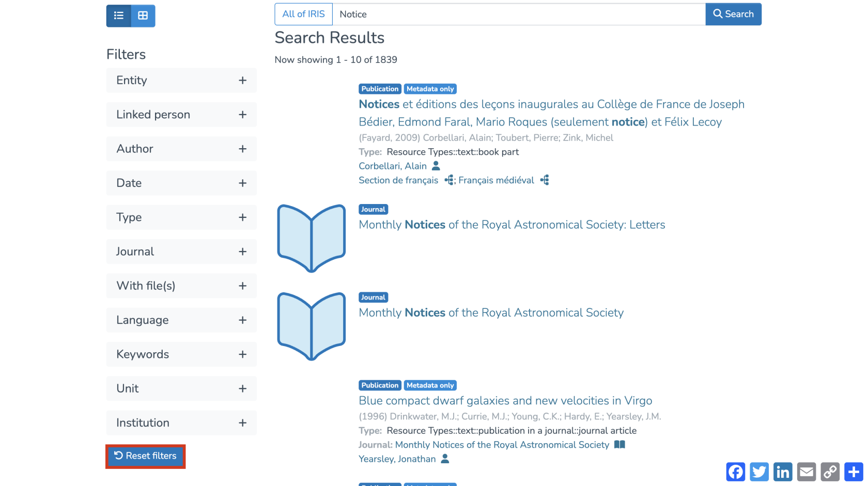Copy link using chain icon

click(x=830, y=472)
